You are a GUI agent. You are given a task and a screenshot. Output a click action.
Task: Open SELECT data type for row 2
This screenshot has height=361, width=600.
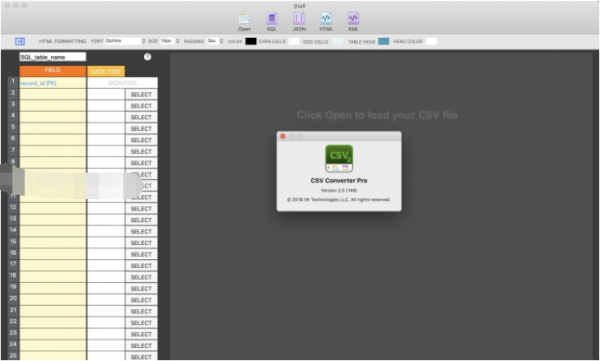pyautogui.click(x=141, y=95)
